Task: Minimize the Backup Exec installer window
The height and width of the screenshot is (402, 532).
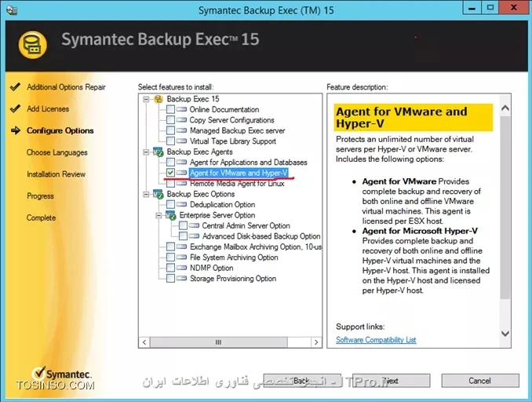Action: pyautogui.click(x=472, y=8)
